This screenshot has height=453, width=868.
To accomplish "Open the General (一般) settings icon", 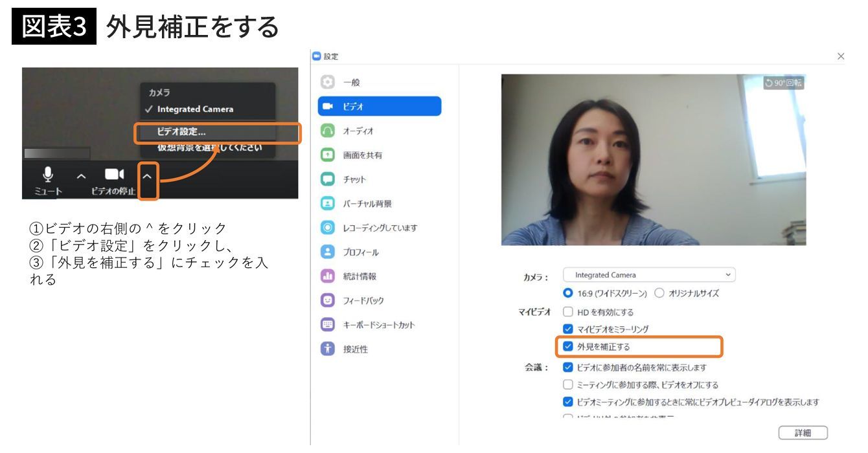I will click(x=328, y=83).
